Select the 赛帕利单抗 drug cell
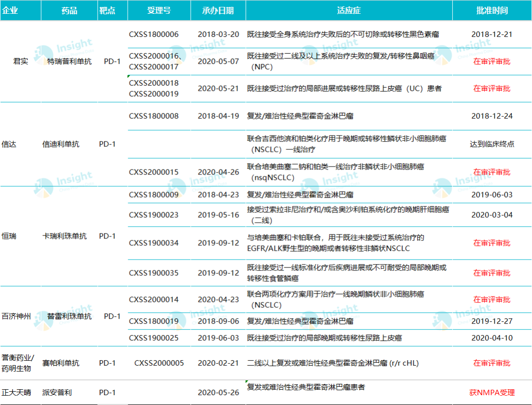532x405 pixels. tap(61, 363)
